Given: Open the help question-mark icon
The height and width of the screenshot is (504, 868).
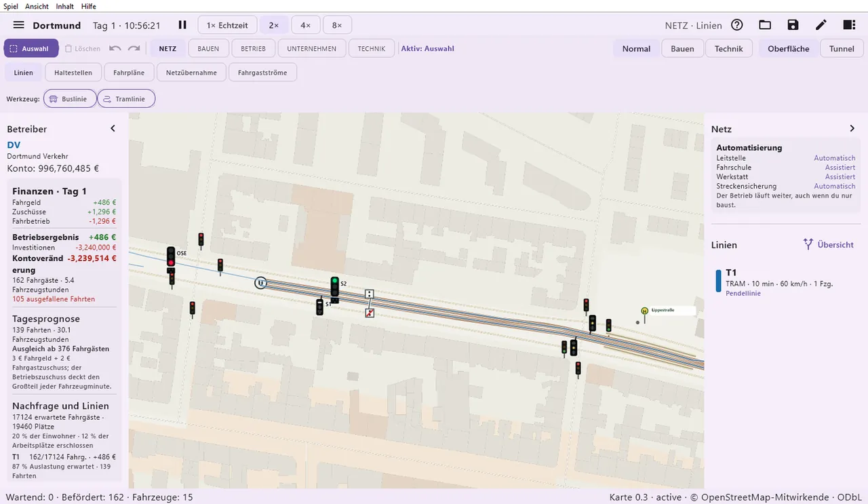Looking at the screenshot, I should (737, 25).
